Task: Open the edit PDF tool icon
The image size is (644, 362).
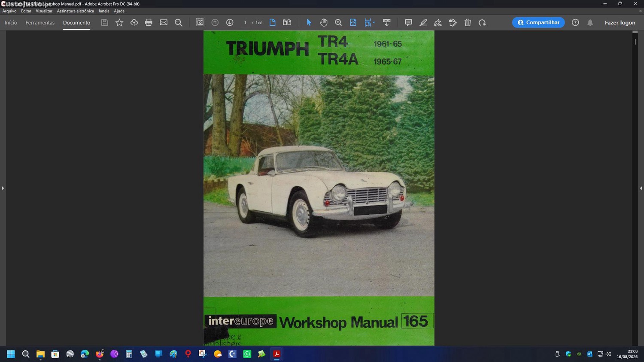Action: pos(453,23)
